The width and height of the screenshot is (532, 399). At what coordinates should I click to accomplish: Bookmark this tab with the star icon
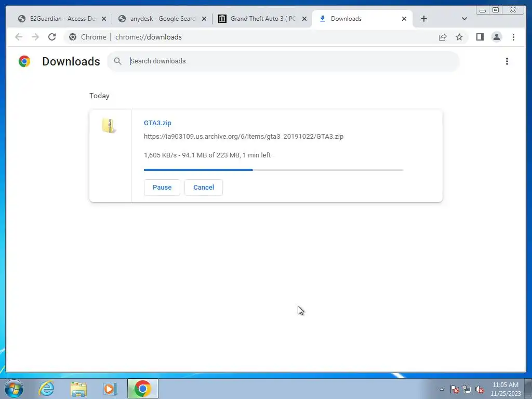459,37
